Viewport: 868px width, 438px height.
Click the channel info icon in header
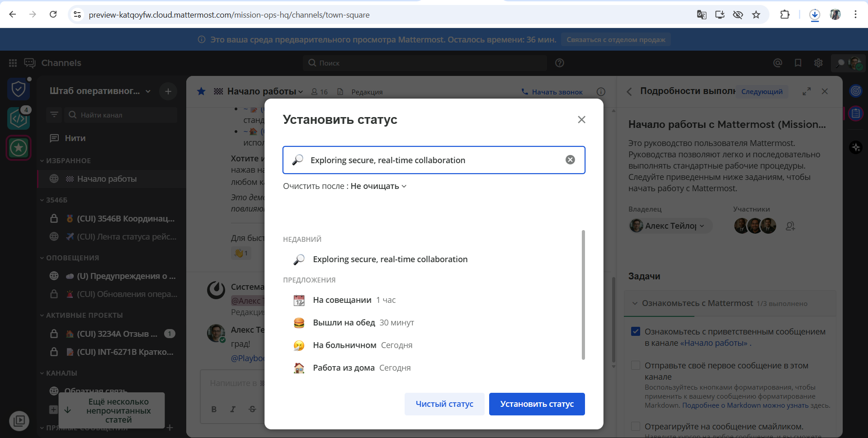pyautogui.click(x=601, y=92)
